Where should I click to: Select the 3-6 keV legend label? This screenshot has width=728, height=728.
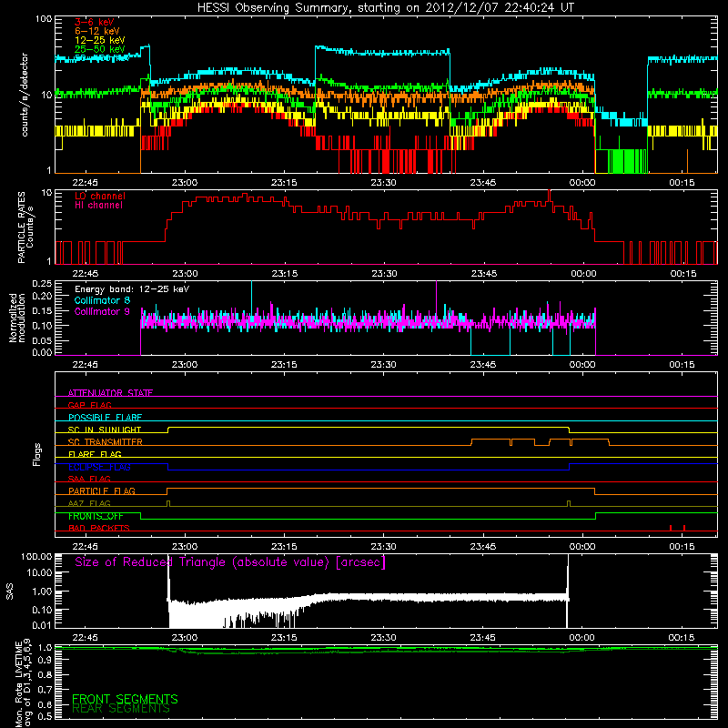coord(95,22)
